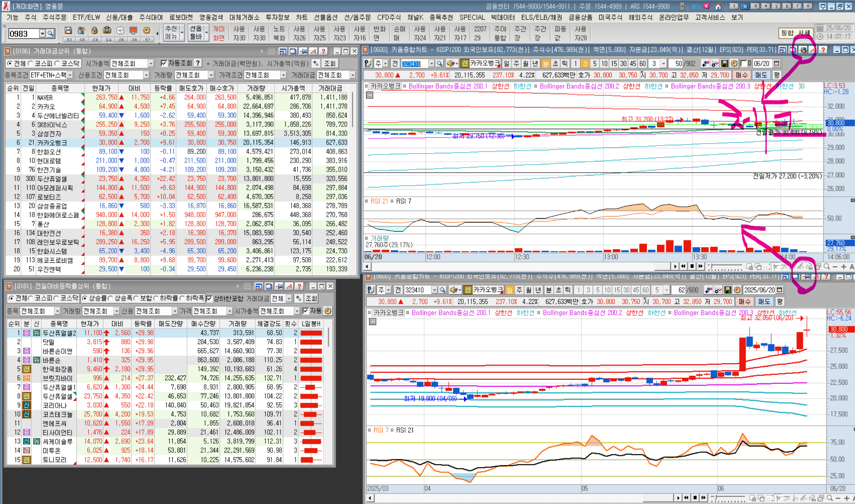The width and height of the screenshot is (855, 504).
Task: Toggle the 자동조회 checkbox
Action: point(164,63)
